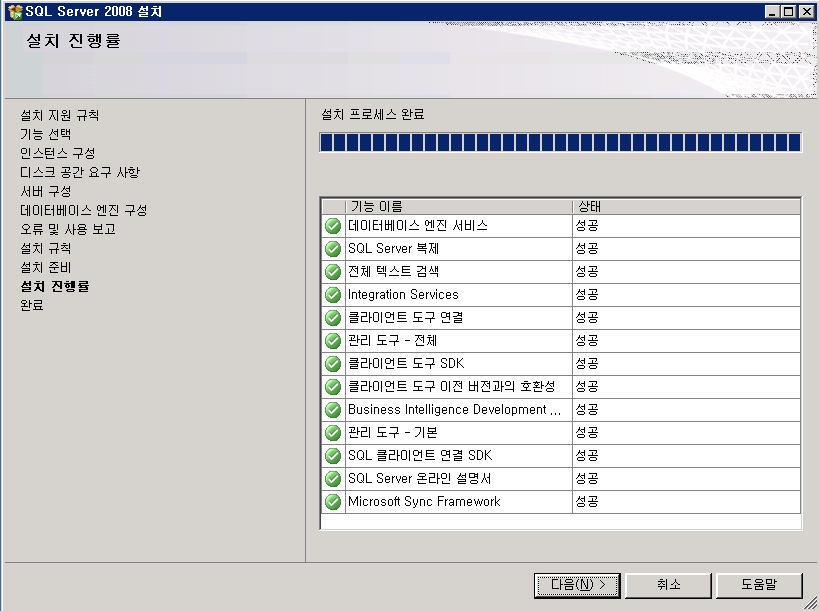
Task: Select 인스턴스 구성 step in sidebar
Action: pyautogui.click(x=57, y=153)
